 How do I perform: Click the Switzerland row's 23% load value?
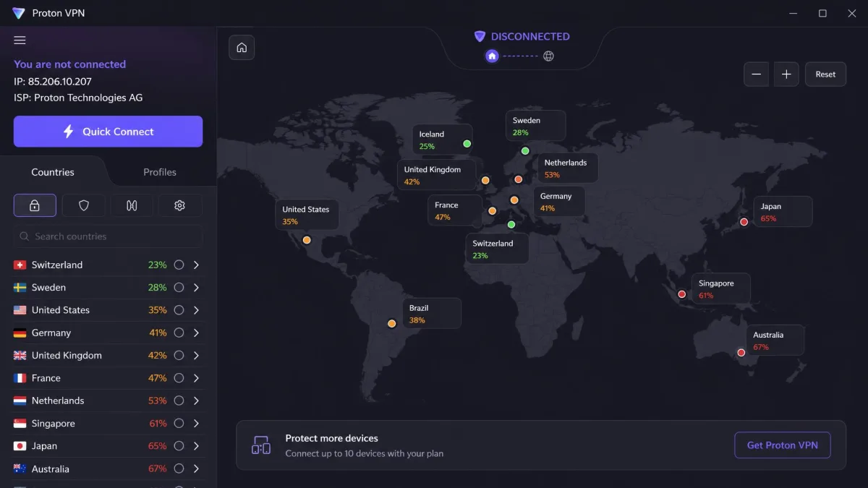[158, 265]
